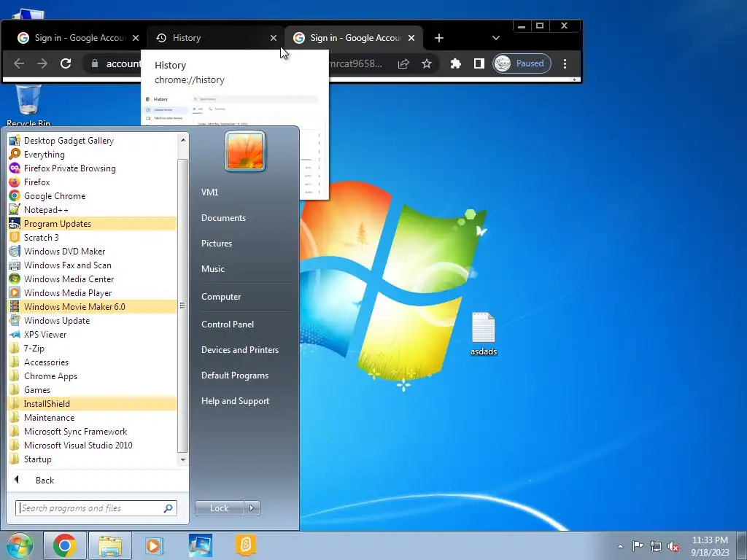Viewport: 747px width, 560px height.
Task: Open the shutdown options arrow beside Lock
Action: pos(252,508)
